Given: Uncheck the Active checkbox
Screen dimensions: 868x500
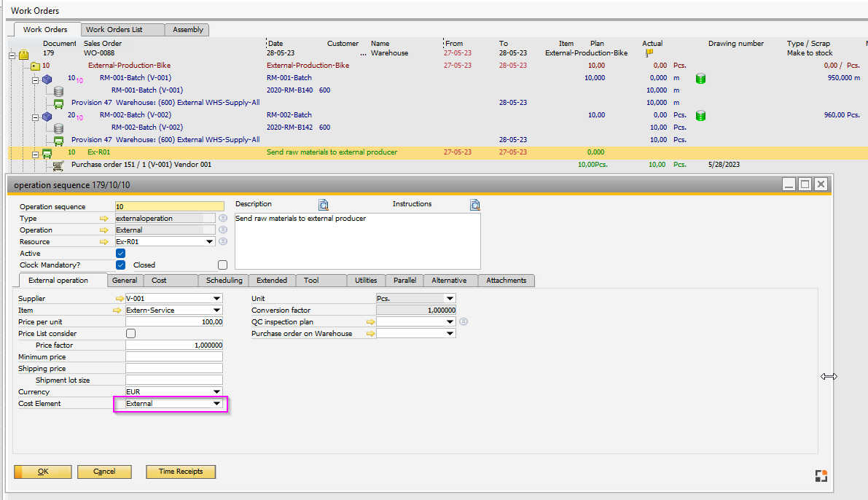Looking at the screenshot, I should (120, 253).
